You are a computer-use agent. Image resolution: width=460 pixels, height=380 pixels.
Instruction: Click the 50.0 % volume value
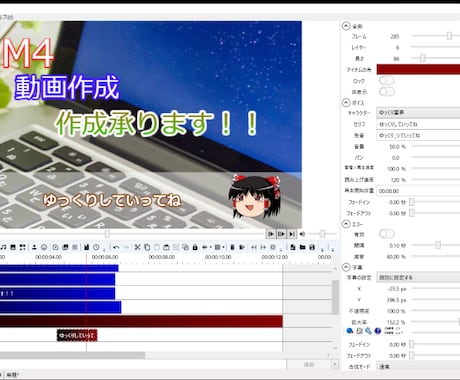coord(397,147)
